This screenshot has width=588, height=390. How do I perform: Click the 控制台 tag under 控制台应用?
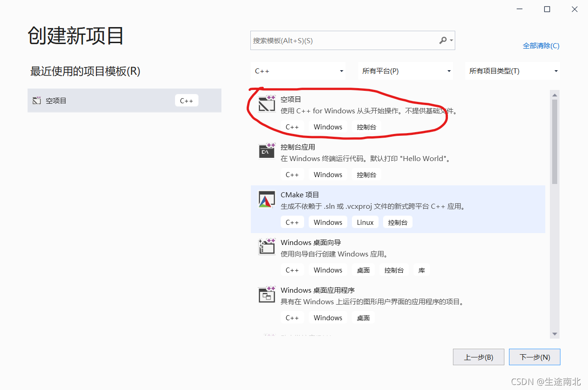pos(367,174)
